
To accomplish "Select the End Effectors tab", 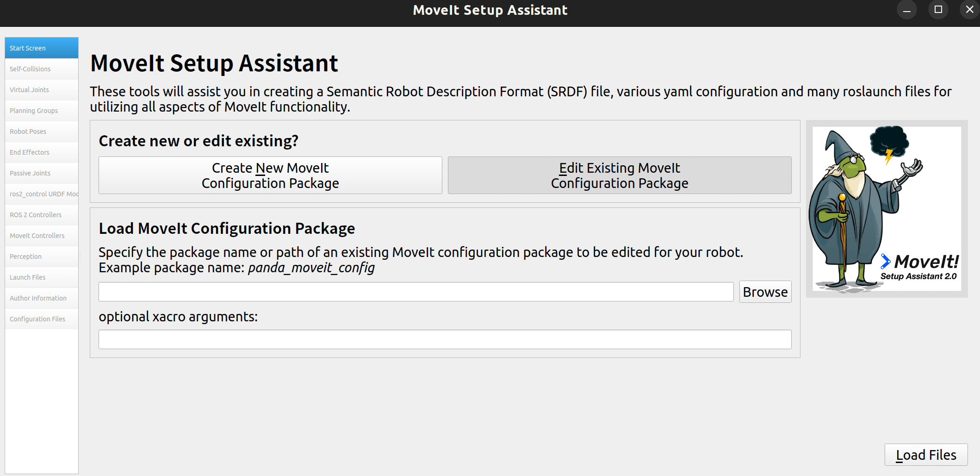I will point(41,152).
